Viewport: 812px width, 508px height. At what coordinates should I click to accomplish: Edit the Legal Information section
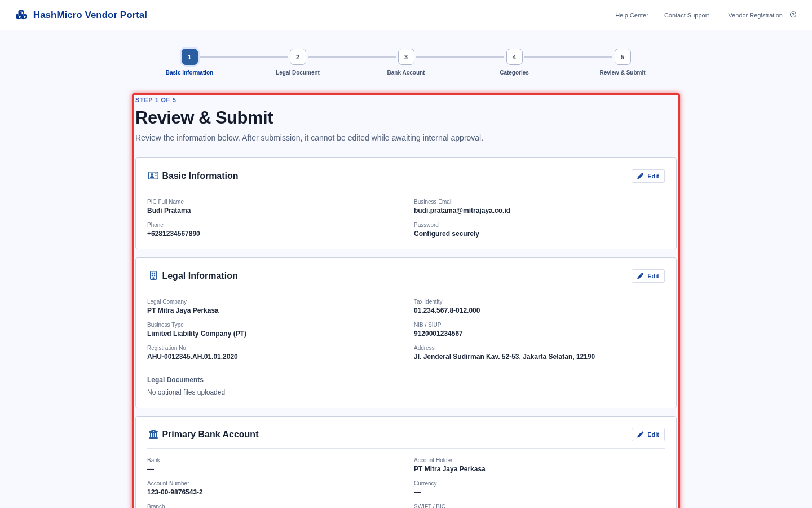coord(648,276)
